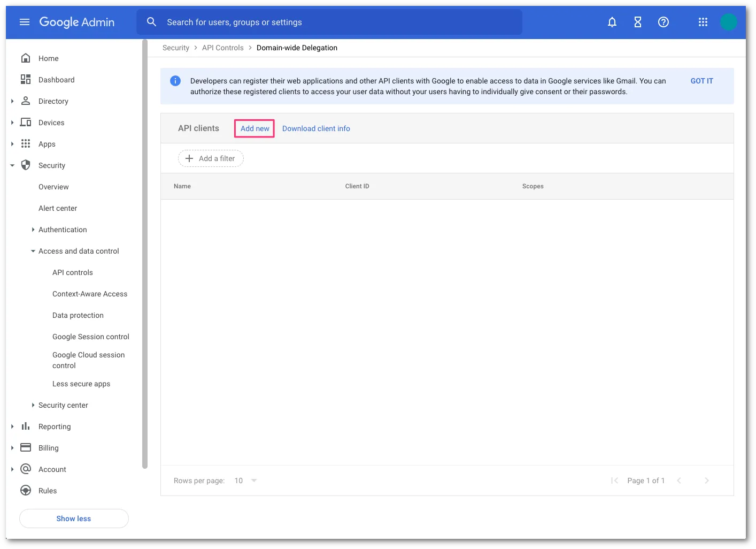The height and width of the screenshot is (549, 756).
Task: Open the hourglass tasks icon
Action: (x=638, y=22)
